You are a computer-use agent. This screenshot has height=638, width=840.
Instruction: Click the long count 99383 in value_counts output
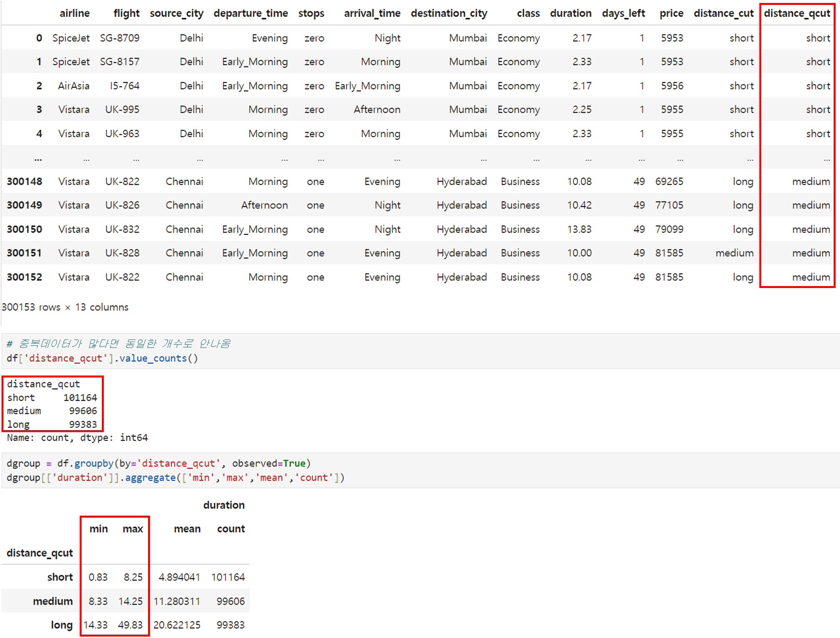pyautogui.click(x=83, y=424)
